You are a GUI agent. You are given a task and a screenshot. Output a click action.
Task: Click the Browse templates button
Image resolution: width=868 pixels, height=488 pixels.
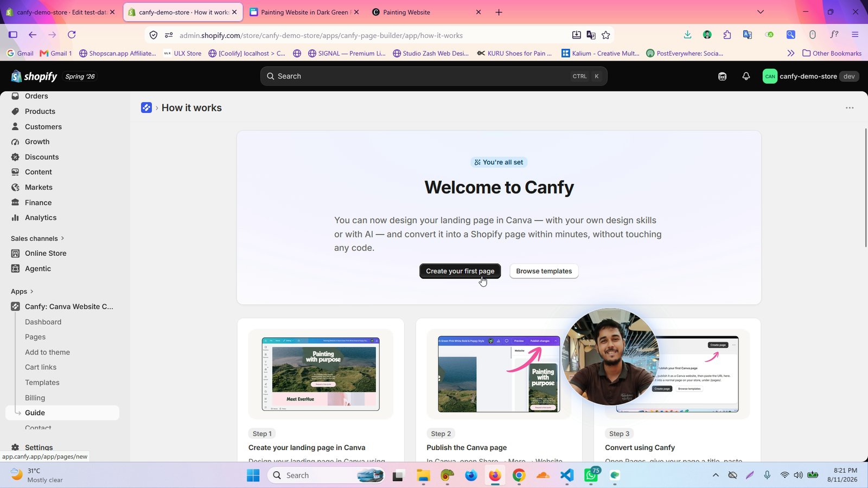pyautogui.click(x=544, y=271)
